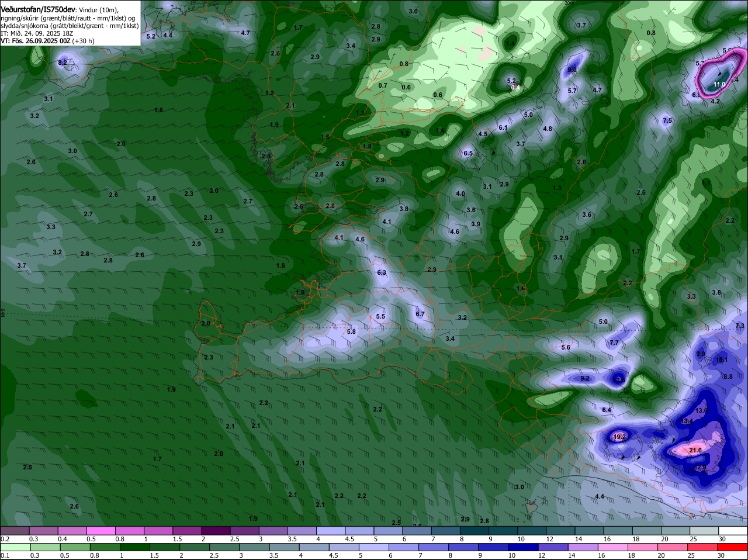This screenshot has width=748, height=560.
Task: Click the 8.8 value on the map
Action: coord(728,377)
